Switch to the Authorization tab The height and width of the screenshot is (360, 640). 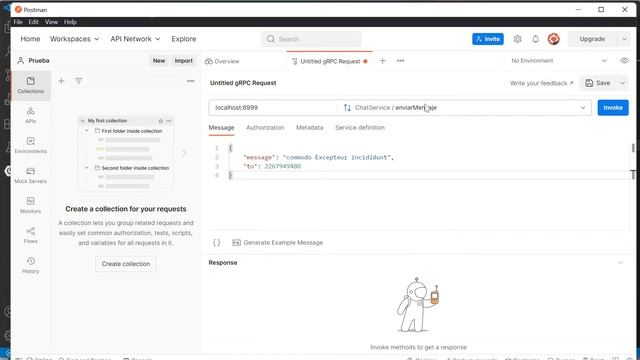pos(265,128)
